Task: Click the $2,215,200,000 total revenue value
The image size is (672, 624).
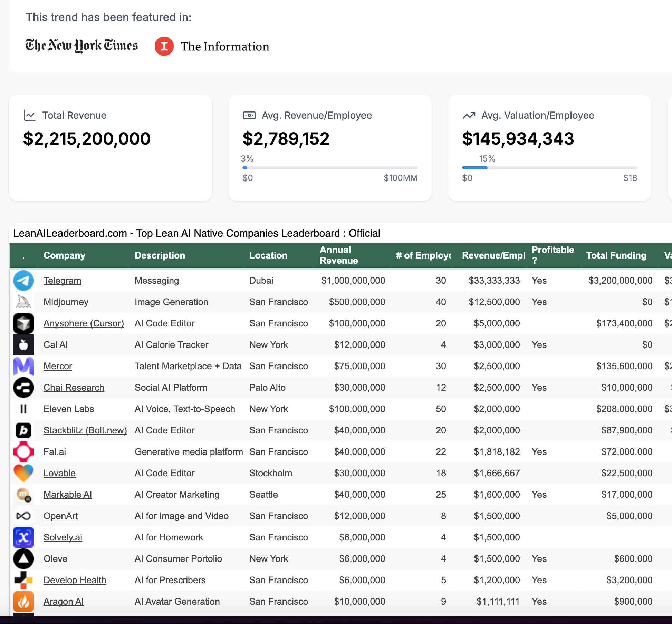Action: tap(87, 139)
